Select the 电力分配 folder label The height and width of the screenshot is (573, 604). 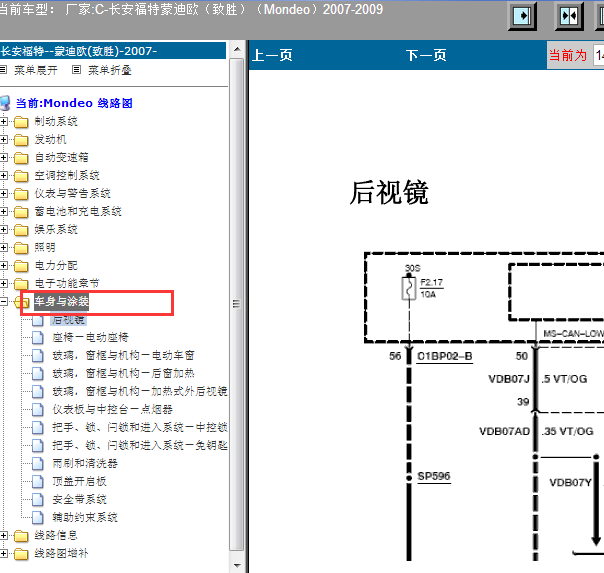pyautogui.click(x=56, y=266)
